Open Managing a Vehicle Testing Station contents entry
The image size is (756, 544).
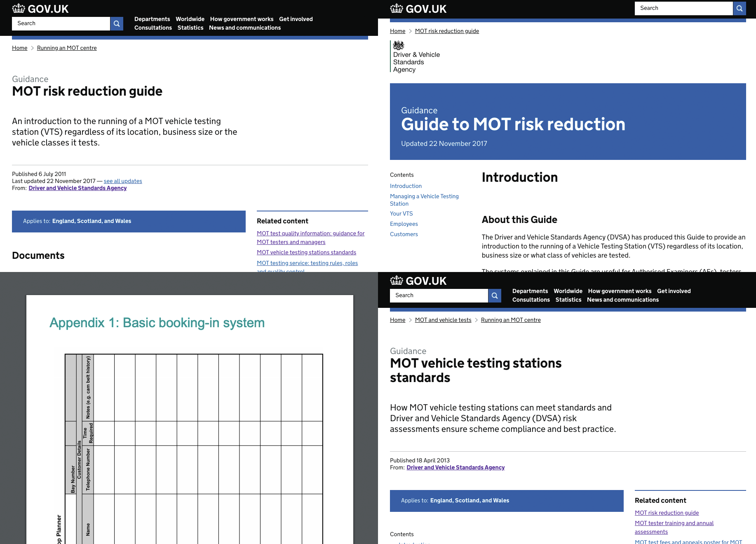pyautogui.click(x=424, y=200)
